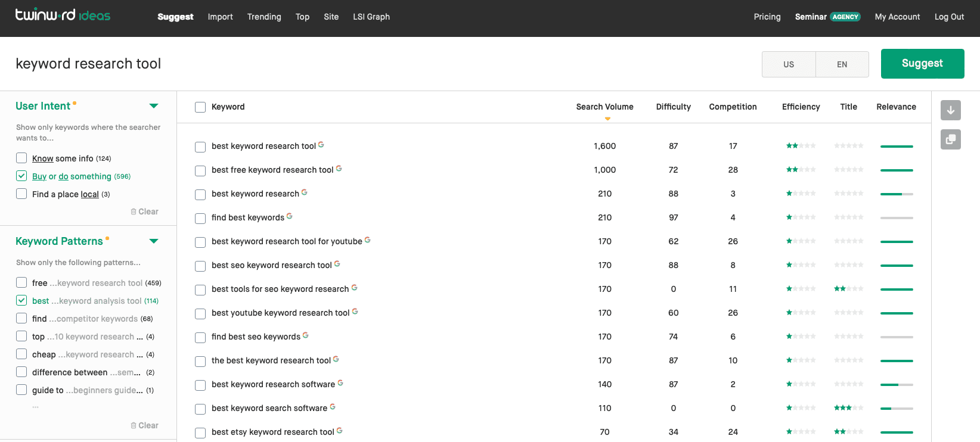Viewport: 980px width, 442px height.
Task: Click Google icon beside best tools for seo keyword research
Action: (354, 287)
